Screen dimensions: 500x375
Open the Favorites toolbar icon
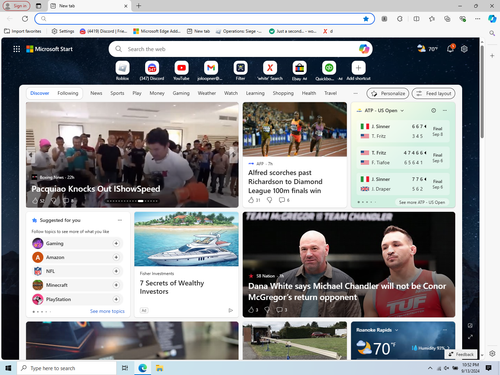pos(432,19)
